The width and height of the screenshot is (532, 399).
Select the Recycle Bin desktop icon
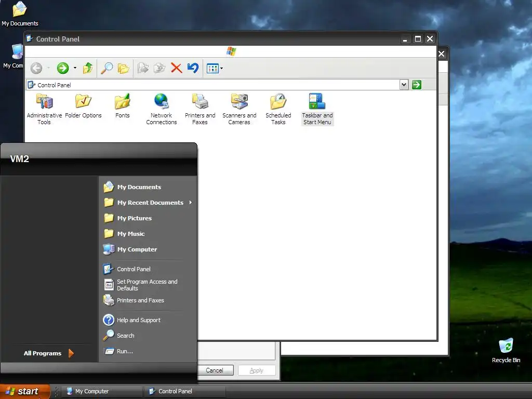pyautogui.click(x=506, y=351)
